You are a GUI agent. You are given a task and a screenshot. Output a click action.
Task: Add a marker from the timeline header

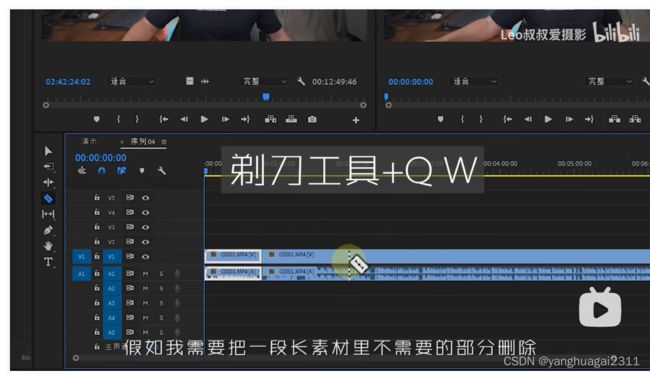pyautogui.click(x=142, y=170)
